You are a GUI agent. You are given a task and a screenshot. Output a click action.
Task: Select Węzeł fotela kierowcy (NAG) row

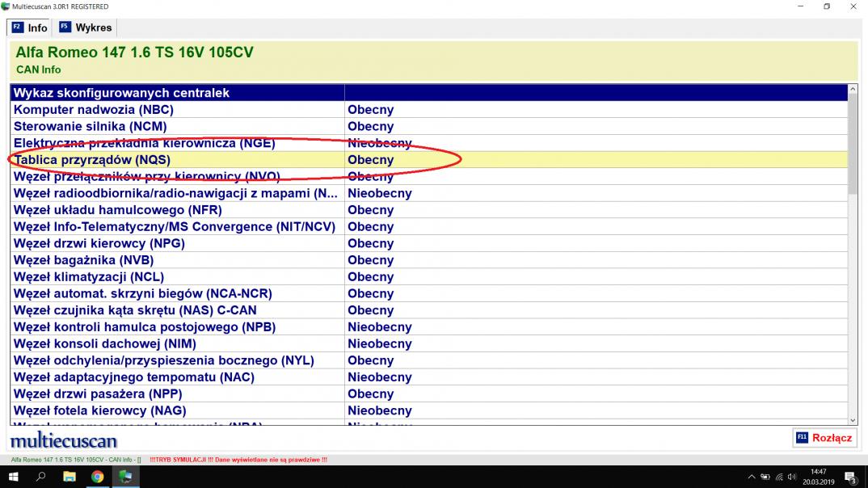pos(428,410)
